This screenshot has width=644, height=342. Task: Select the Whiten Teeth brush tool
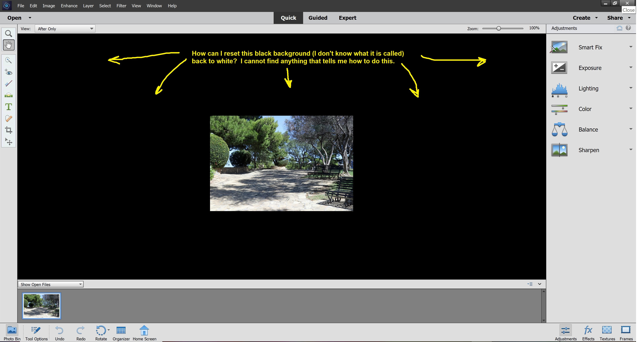[8, 84]
